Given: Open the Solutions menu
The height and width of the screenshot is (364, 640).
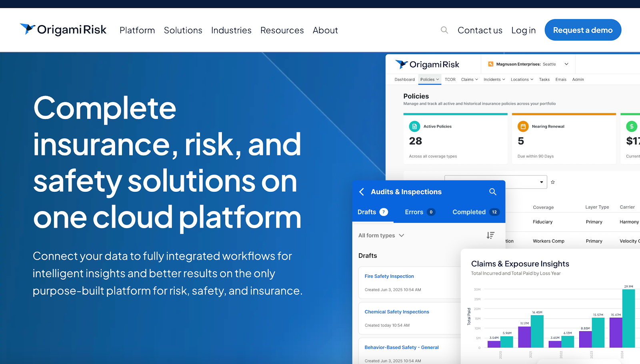Looking at the screenshot, I should click(183, 30).
